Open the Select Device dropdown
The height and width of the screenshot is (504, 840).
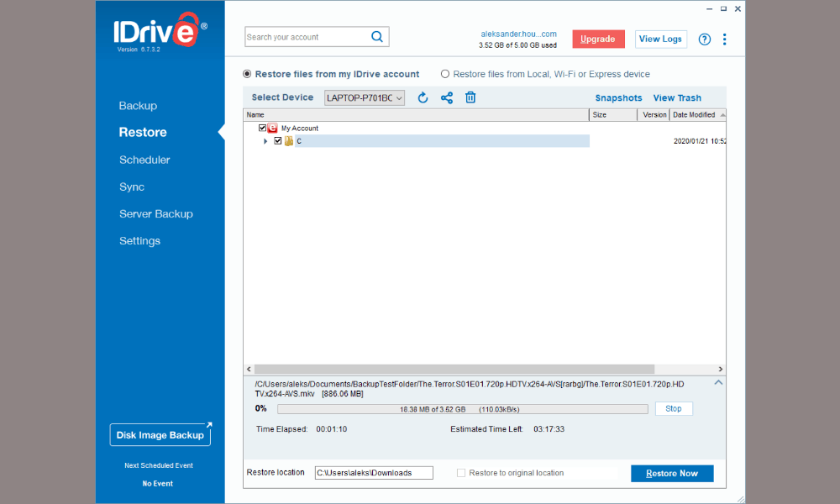[365, 98]
